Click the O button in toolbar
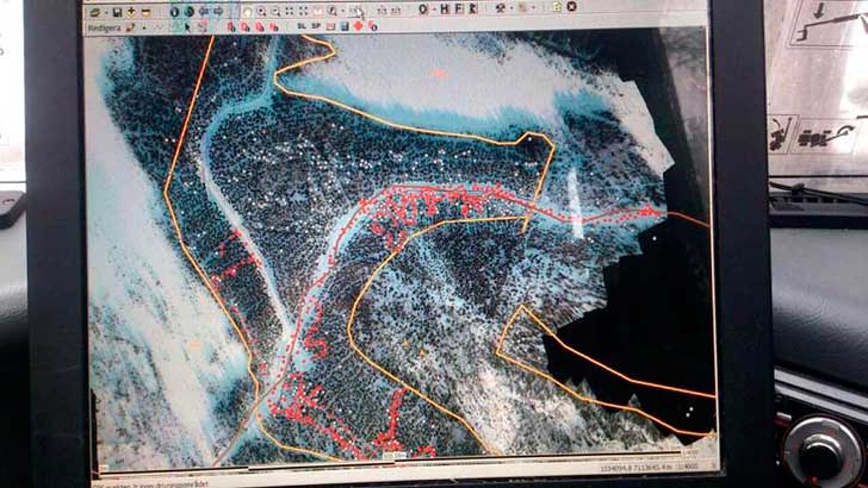This screenshot has height=488, width=868. click(422, 9)
